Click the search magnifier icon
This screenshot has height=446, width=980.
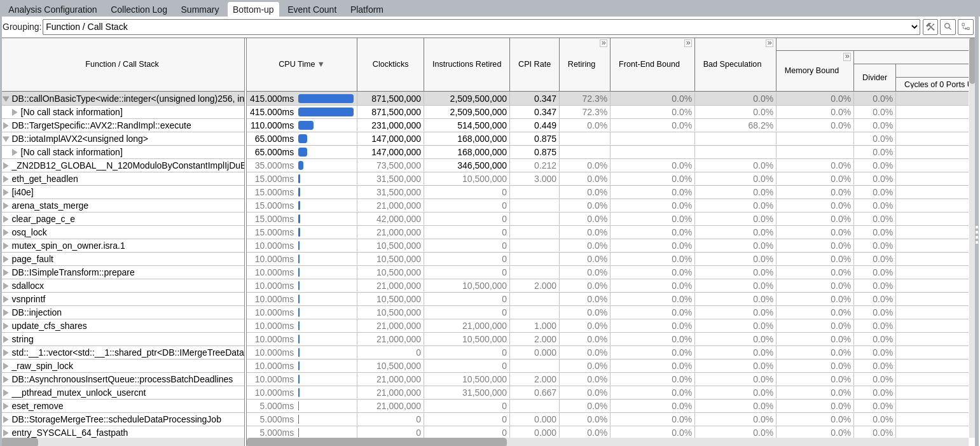(x=948, y=27)
